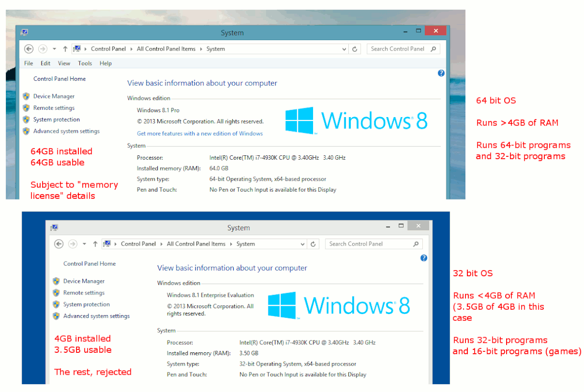Expand address bar history dropdown in top window

(344, 49)
